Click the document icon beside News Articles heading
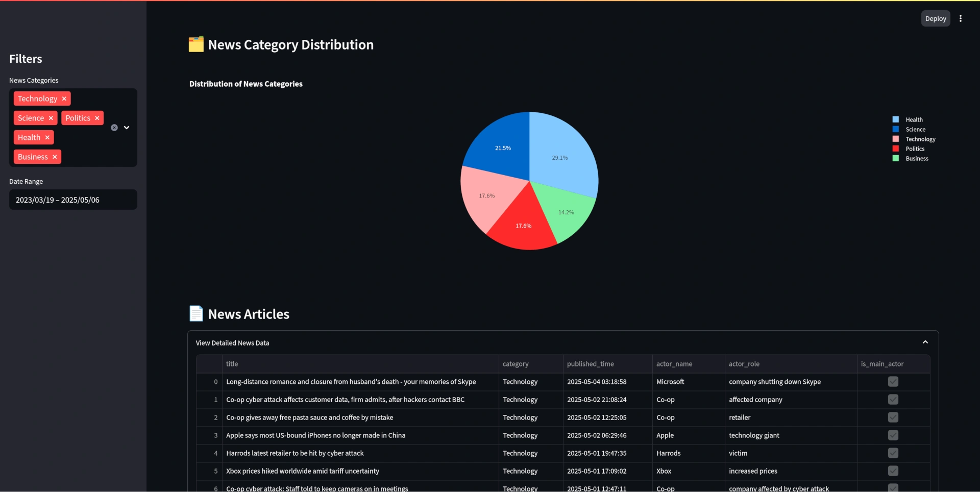 pos(195,313)
